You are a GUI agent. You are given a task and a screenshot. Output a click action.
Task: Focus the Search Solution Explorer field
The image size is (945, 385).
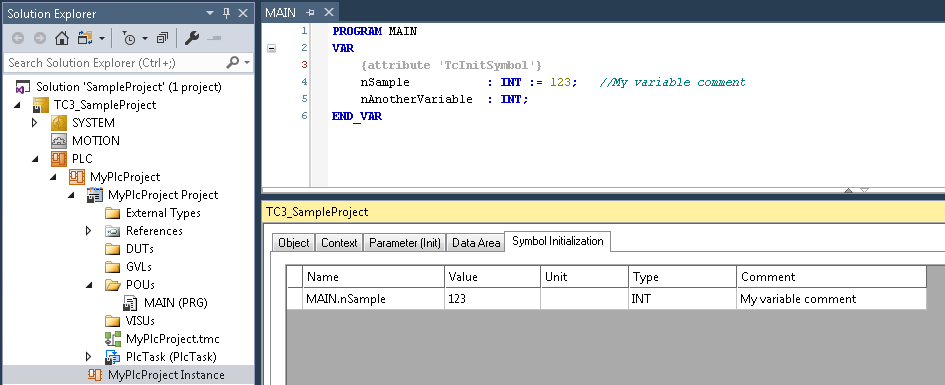click(x=115, y=63)
